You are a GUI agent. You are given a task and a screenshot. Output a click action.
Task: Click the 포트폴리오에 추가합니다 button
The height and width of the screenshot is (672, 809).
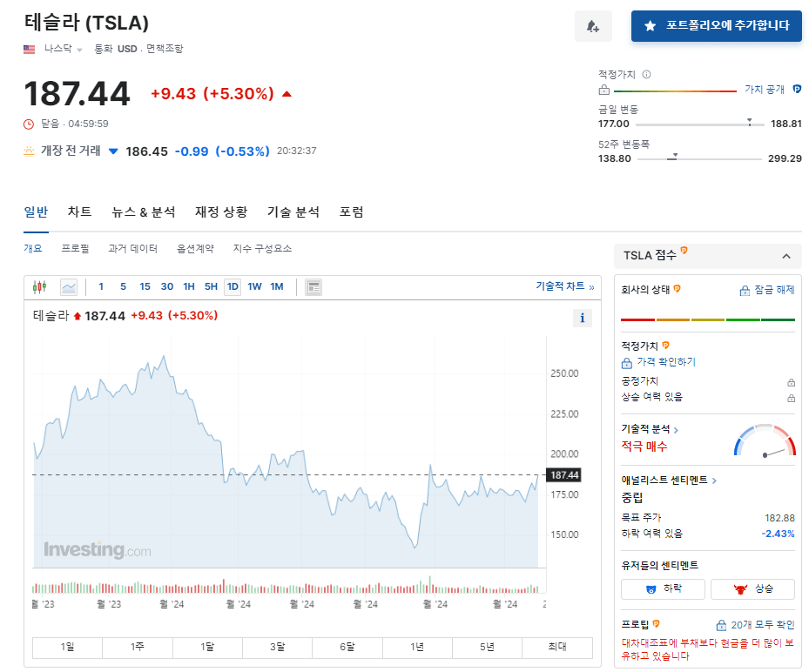(716, 26)
